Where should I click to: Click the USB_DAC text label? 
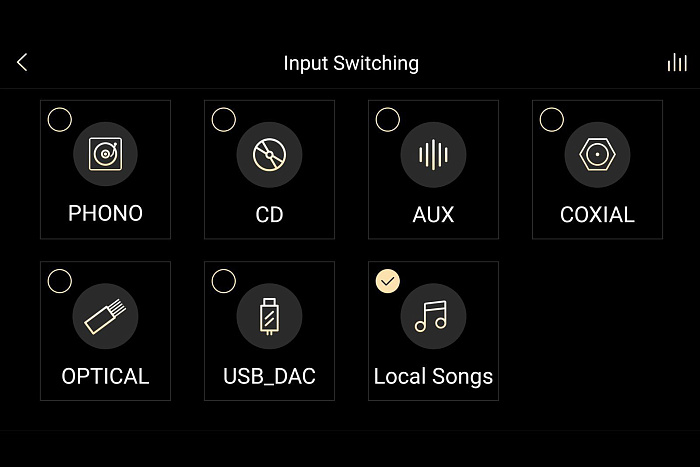pyautogui.click(x=269, y=377)
